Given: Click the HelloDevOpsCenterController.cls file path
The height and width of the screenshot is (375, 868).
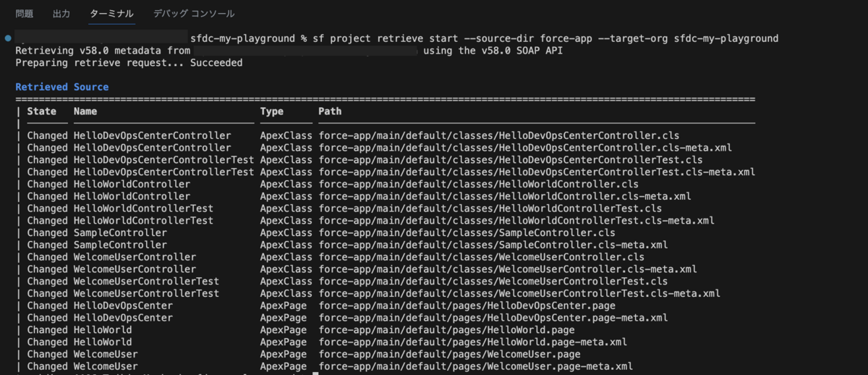Looking at the screenshot, I should point(499,135).
